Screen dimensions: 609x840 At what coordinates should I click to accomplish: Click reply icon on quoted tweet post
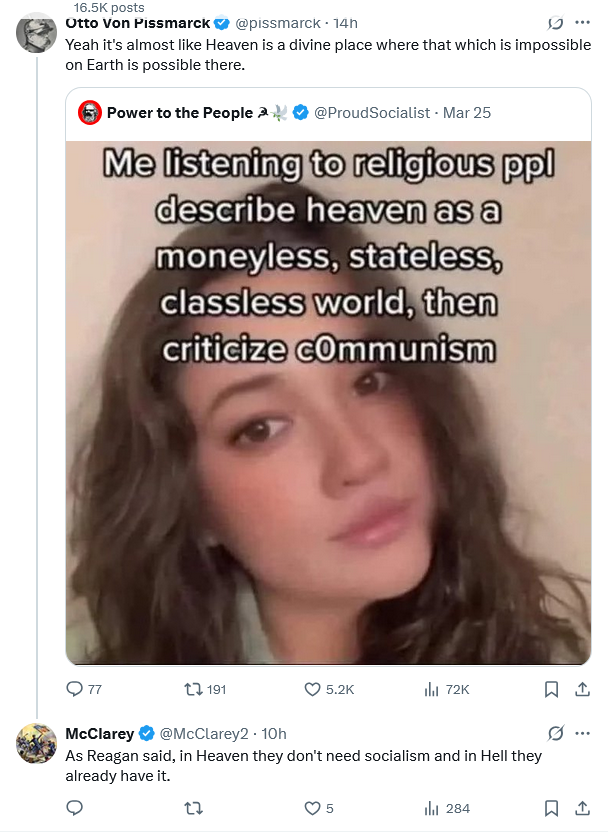point(74,689)
